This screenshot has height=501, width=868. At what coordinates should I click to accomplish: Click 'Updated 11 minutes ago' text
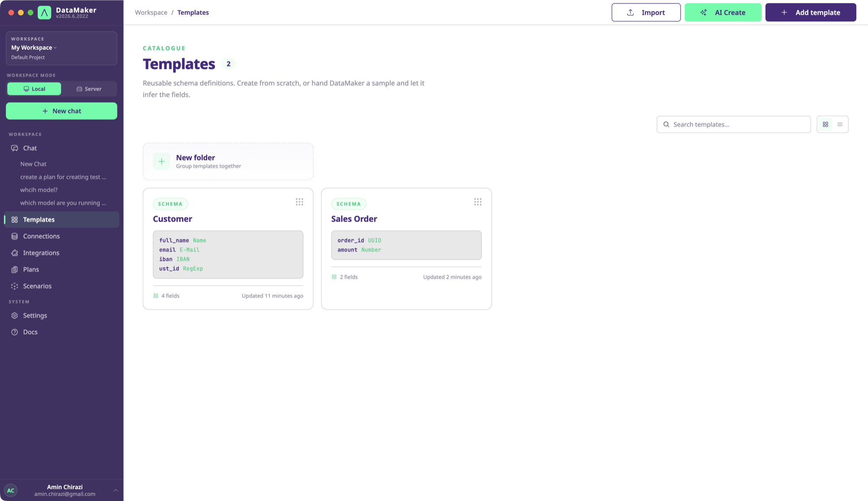273,296
